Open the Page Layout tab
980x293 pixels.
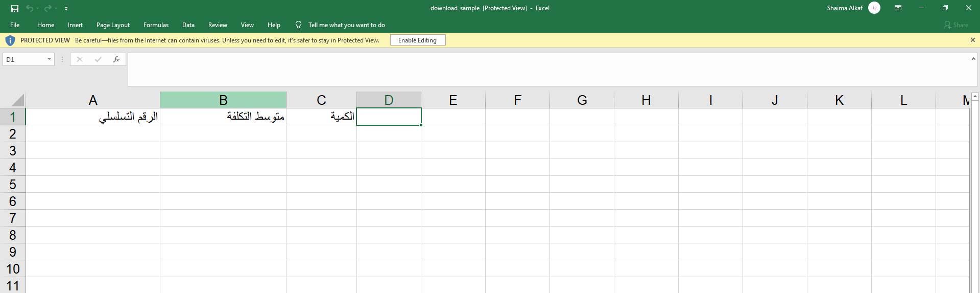tap(113, 25)
